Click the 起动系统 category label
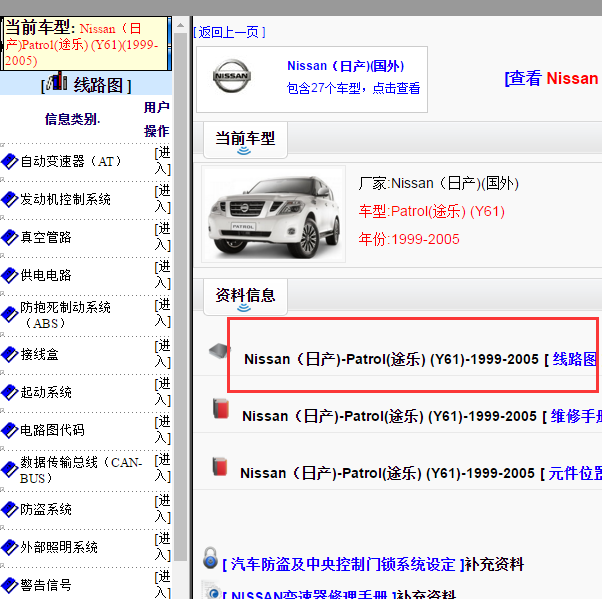The height and width of the screenshot is (599, 602). [x=46, y=392]
